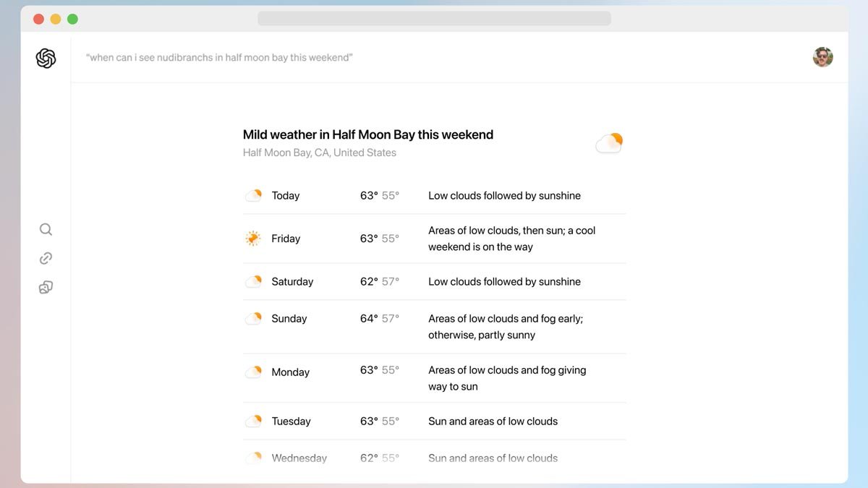Click Today's partly cloudy icon

coord(253,195)
